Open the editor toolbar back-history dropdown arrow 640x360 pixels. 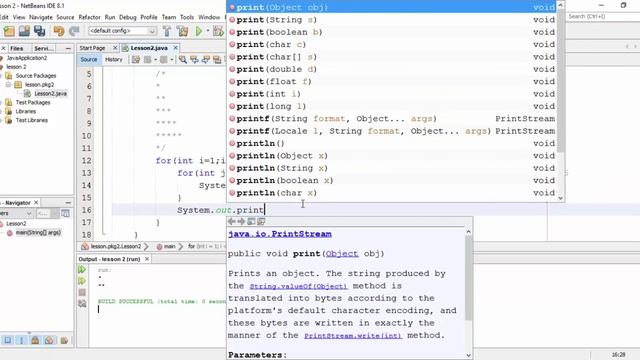click(x=155, y=60)
